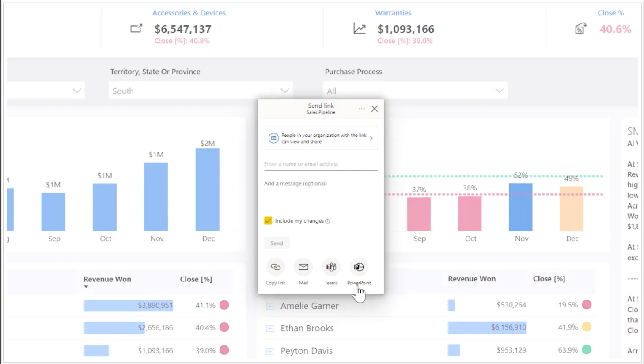Click the Copy link icon

(x=275, y=267)
